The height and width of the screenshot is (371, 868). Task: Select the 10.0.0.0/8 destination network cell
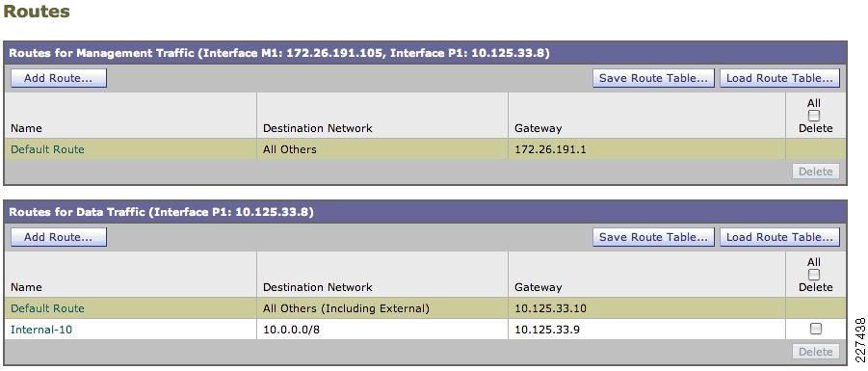(x=381, y=330)
